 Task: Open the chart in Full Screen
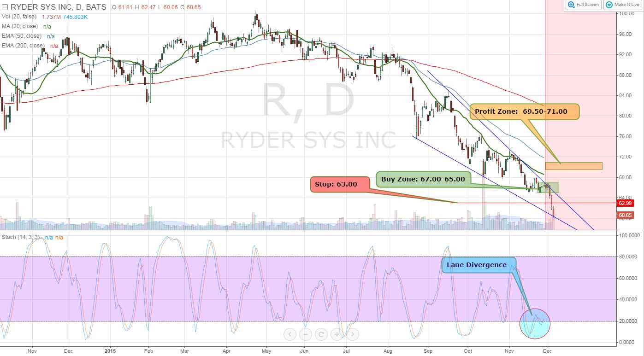point(584,5)
